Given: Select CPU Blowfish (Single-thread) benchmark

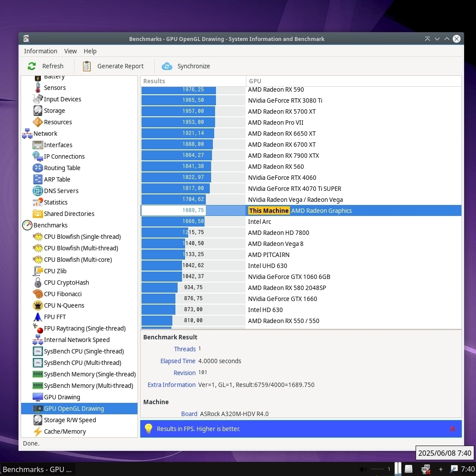Looking at the screenshot, I should click(82, 237).
